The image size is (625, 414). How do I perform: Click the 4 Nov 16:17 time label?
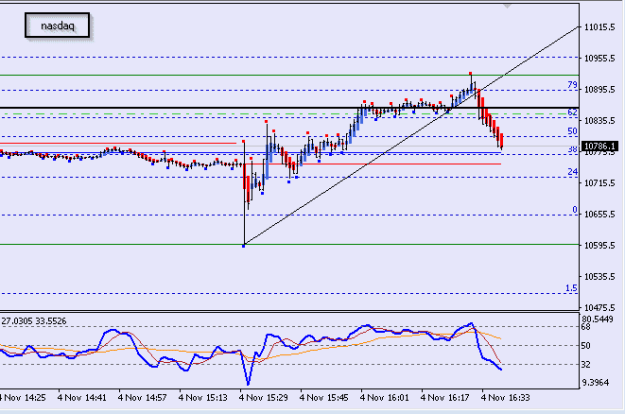(445, 397)
